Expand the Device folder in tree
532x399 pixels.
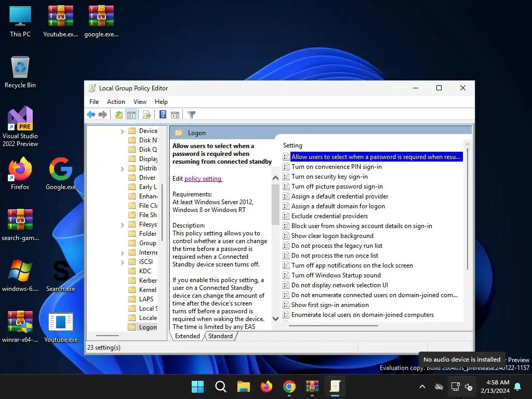point(122,131)
